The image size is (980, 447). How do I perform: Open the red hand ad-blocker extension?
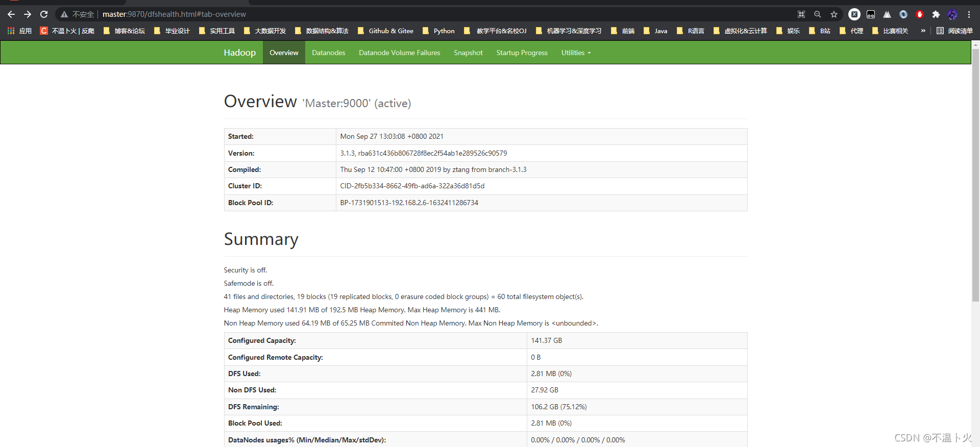[920, 14]
